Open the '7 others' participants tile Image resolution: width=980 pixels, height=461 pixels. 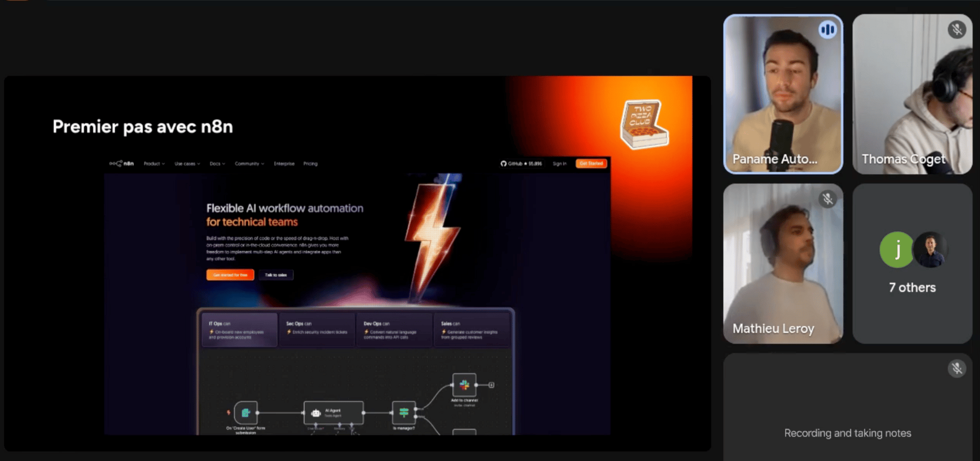point(912,263)
